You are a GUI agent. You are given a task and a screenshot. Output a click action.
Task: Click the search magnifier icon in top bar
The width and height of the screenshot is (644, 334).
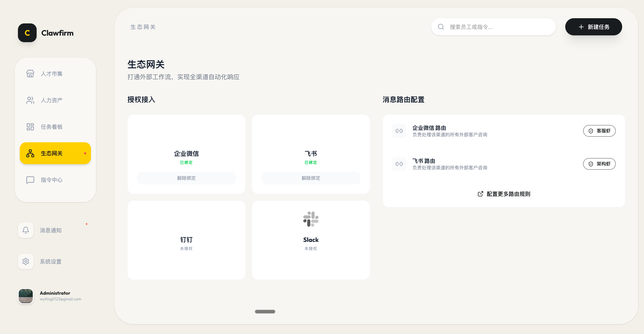(441, 27)
